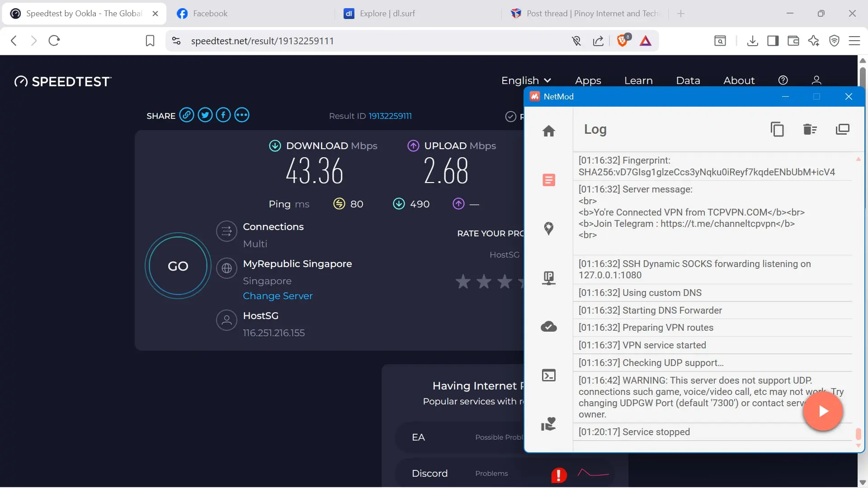Open NetMod log in separate window icon
Image resolution: width=868 pixels, height=488 pixels.
click(843, 130)
